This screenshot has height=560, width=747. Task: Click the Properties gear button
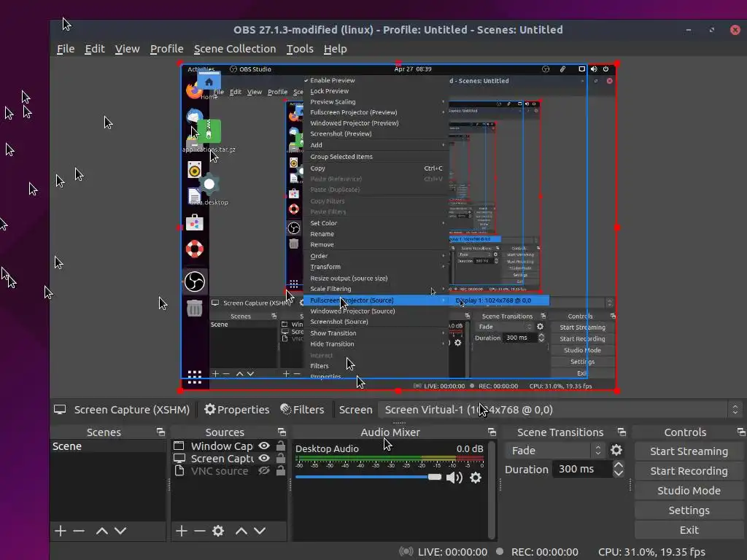pos(237,410)
